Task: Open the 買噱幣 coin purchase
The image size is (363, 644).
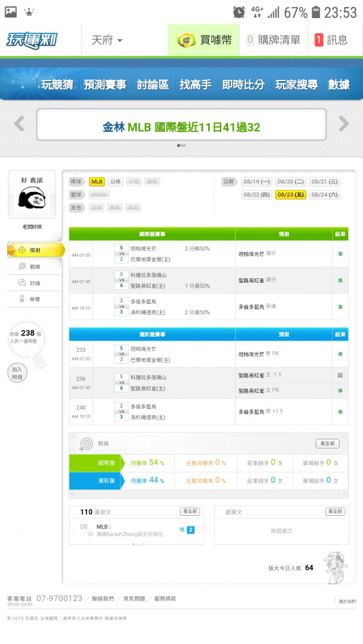Action: tap(204, 40)
